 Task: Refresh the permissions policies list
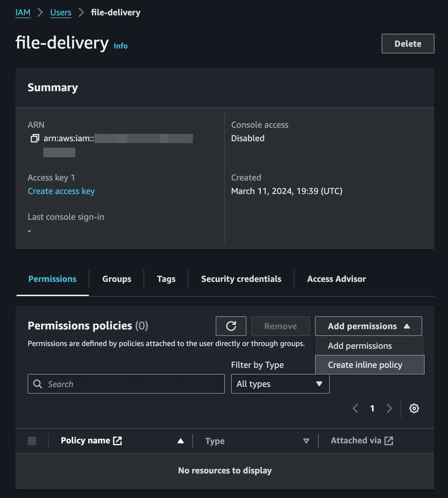pos(231,326)
